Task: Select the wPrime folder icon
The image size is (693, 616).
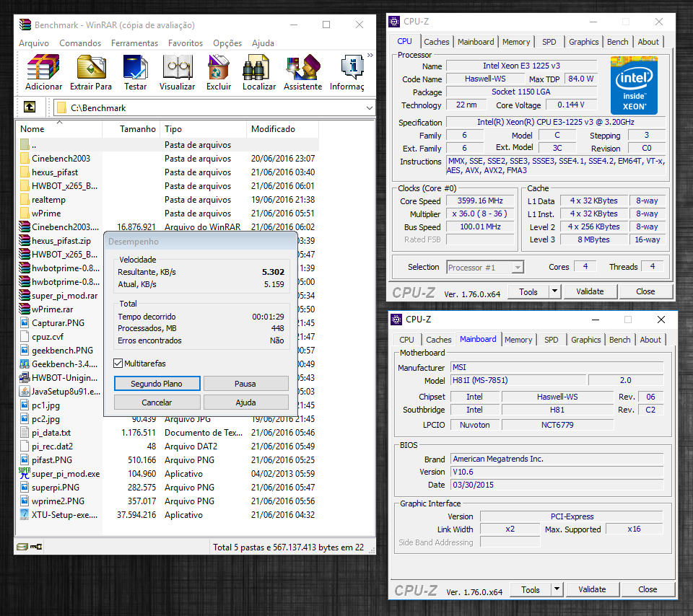Action: point(25,213)
